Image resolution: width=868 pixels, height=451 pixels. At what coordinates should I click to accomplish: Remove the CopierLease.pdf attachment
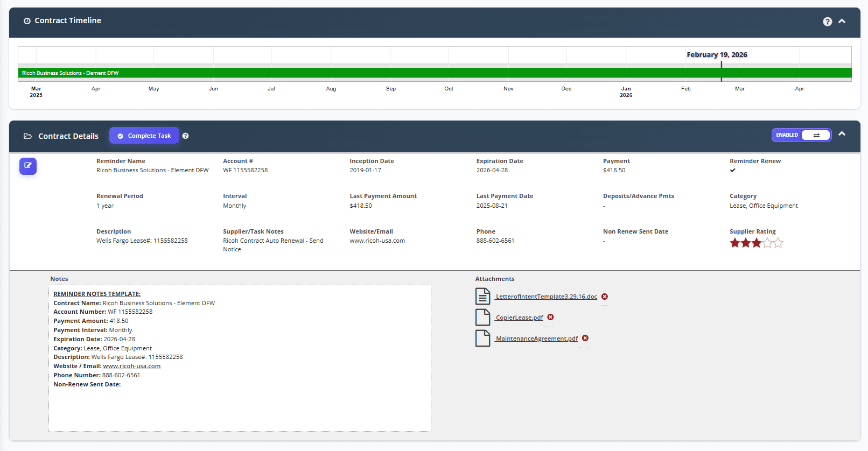coord(550,318)
